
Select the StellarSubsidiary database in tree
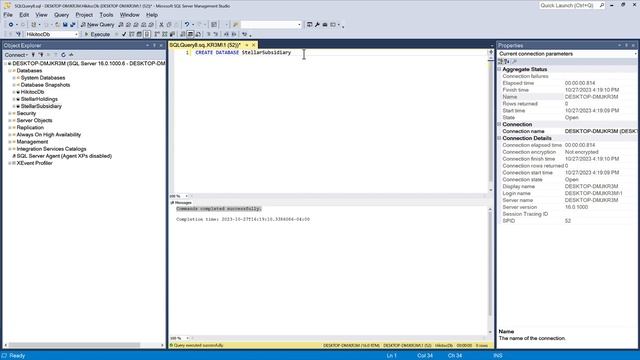click(41, 106)
